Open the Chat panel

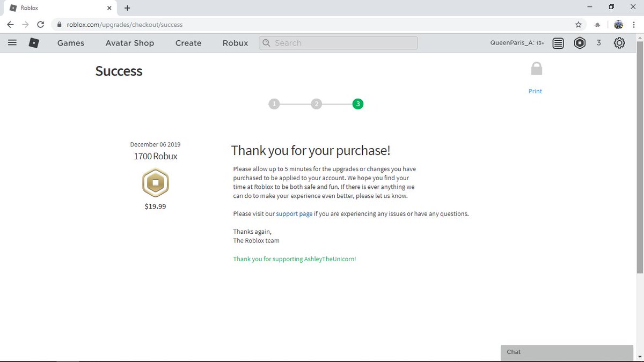point(567,352)
